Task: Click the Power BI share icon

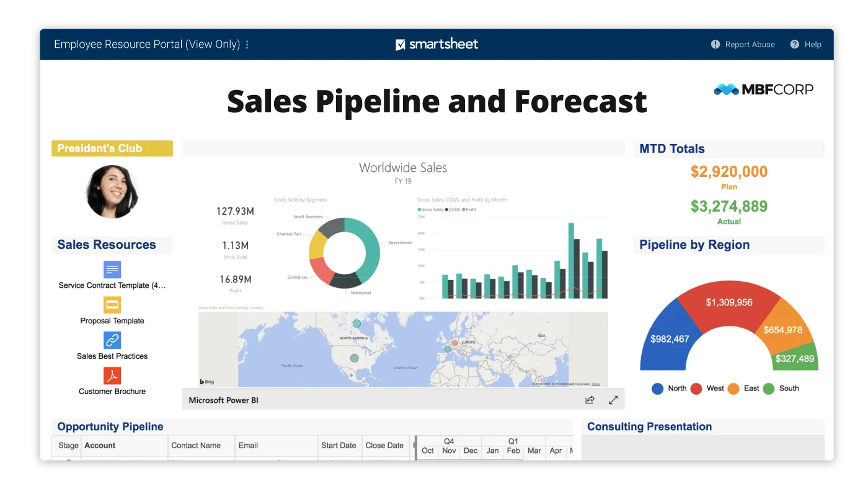Action: (x=590, y=400)
